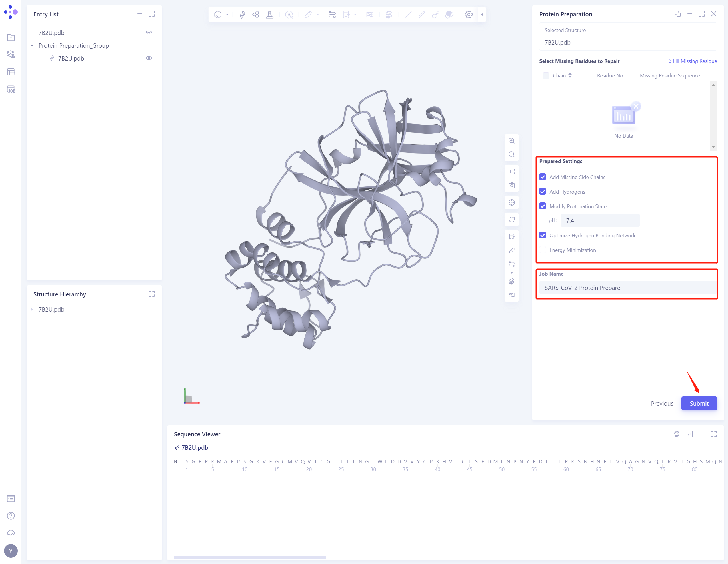Viewport: 728px width, 564px height.
Task: Collapse the Protein Preparation_Group tree
Action: [32, 46]
